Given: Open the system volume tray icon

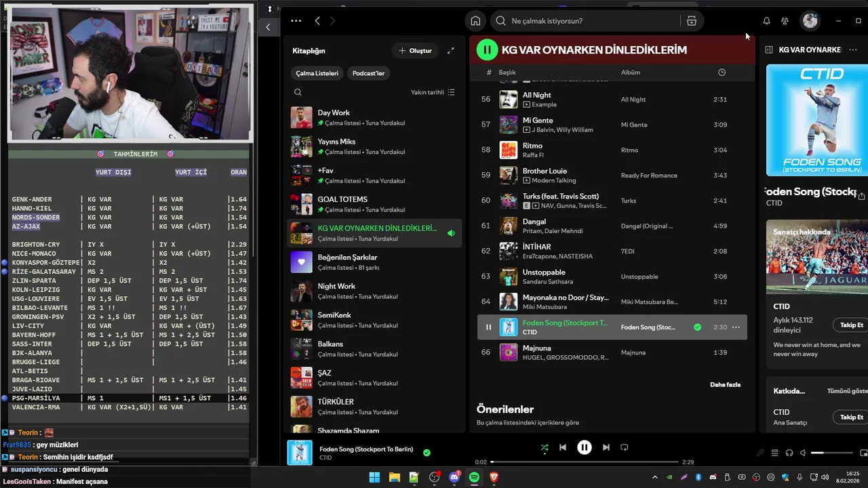Looking at the screenshot, I should tap(825, 477).
